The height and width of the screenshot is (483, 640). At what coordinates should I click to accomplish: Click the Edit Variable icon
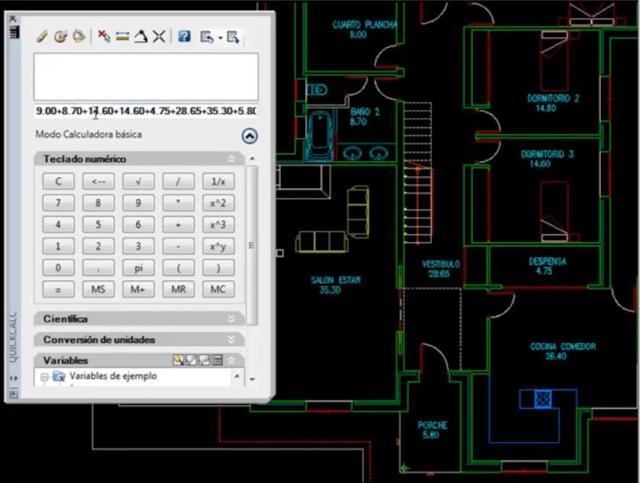click(x=191, y=360)
